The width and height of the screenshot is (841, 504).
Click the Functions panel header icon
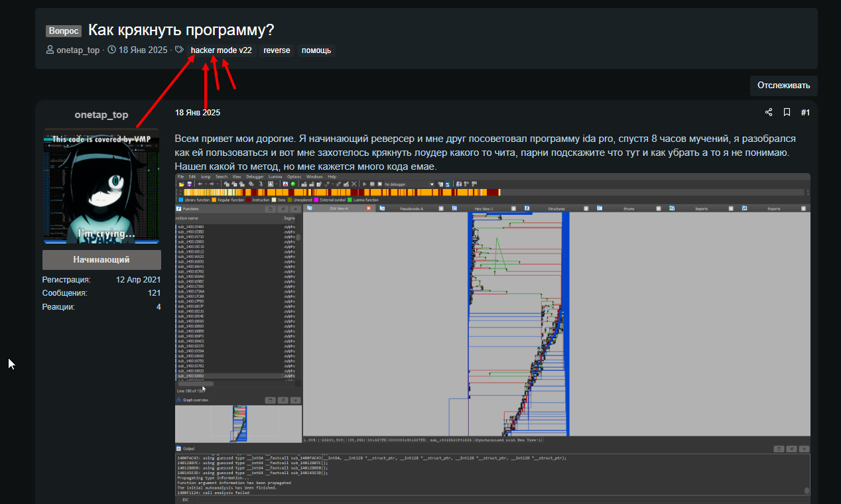coord(178,208)
